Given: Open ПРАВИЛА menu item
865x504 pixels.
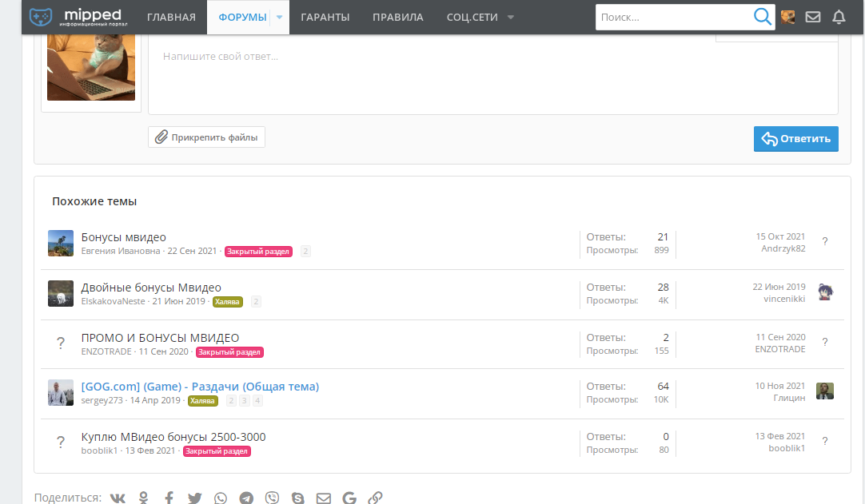Looking at the screenshot, I should click(398, 17).
